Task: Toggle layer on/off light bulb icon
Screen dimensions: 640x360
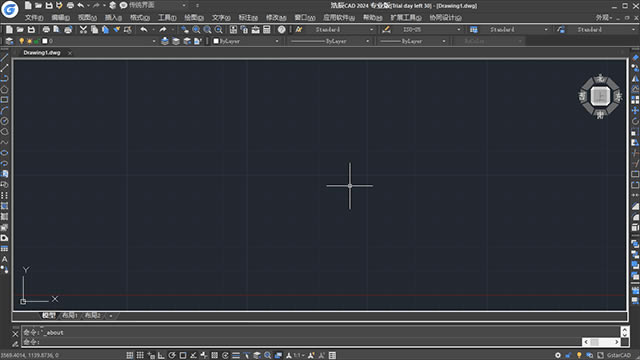Action: (22, 41)
